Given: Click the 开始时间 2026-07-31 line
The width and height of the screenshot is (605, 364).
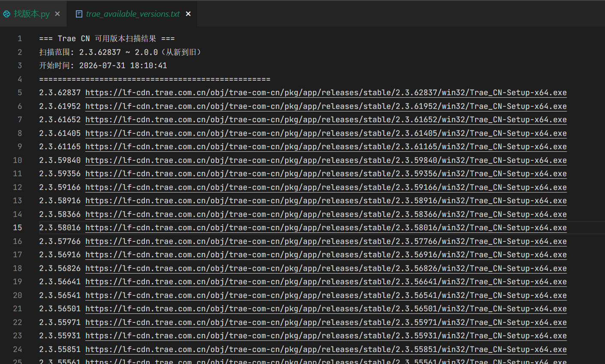Looking at the screenshot, I should click(103, 66).
